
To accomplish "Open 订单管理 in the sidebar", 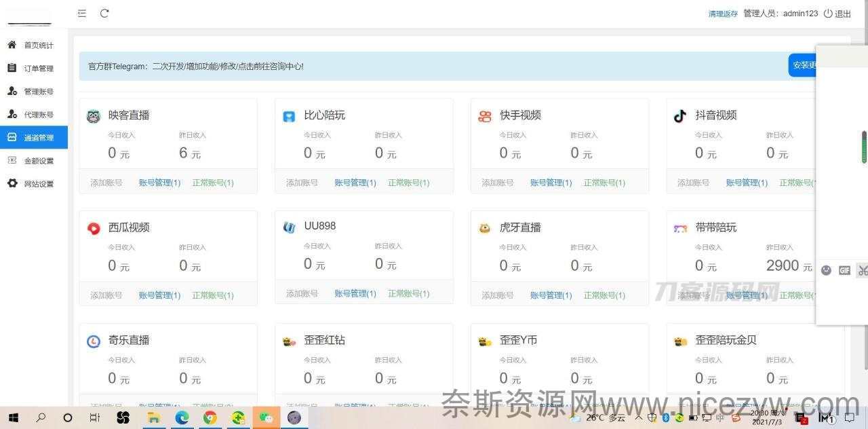I will pyautogui.click(x=34, y=69).
